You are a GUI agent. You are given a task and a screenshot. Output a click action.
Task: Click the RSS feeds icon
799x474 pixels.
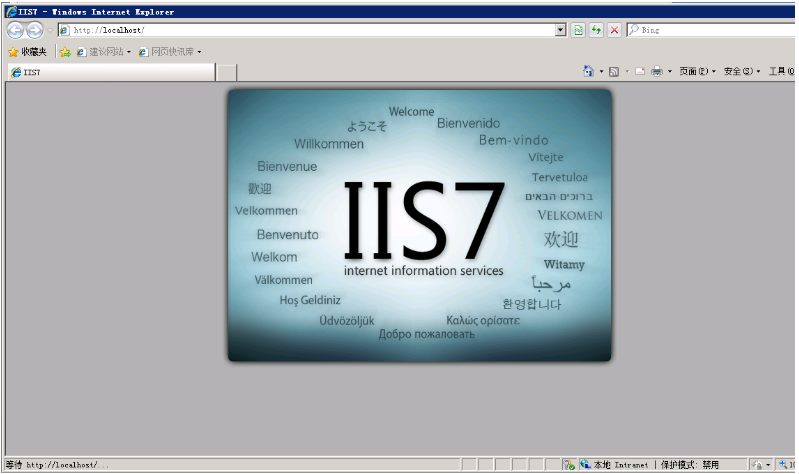[x=614, y=71]
